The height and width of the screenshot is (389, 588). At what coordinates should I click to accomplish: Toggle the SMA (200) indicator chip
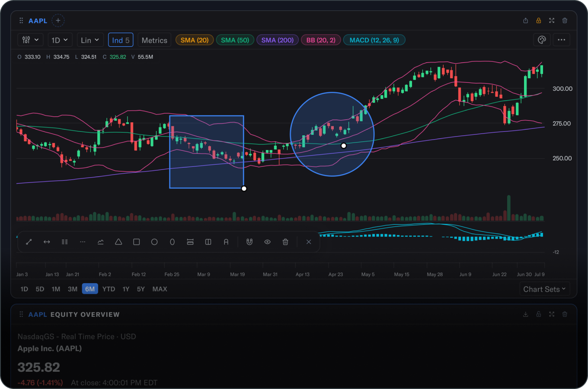point(278,40)
